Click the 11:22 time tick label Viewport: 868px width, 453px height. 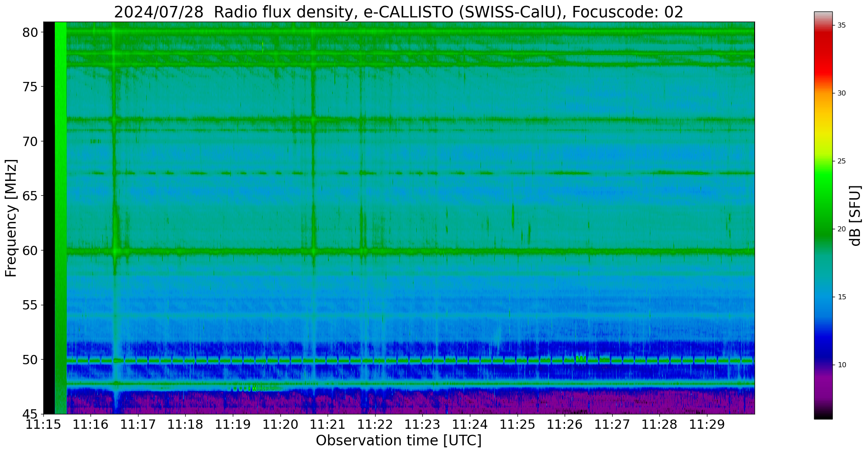pos(375,425)
